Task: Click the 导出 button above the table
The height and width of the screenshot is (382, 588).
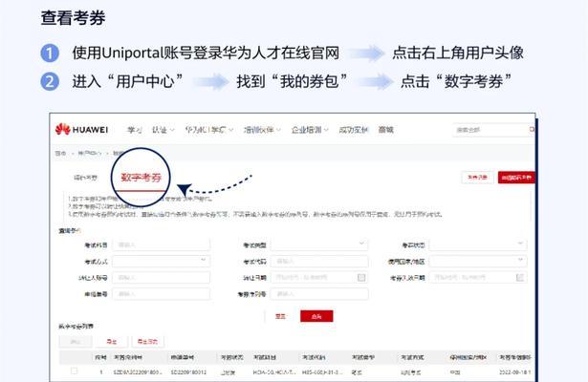Action: tap(111, 342)
